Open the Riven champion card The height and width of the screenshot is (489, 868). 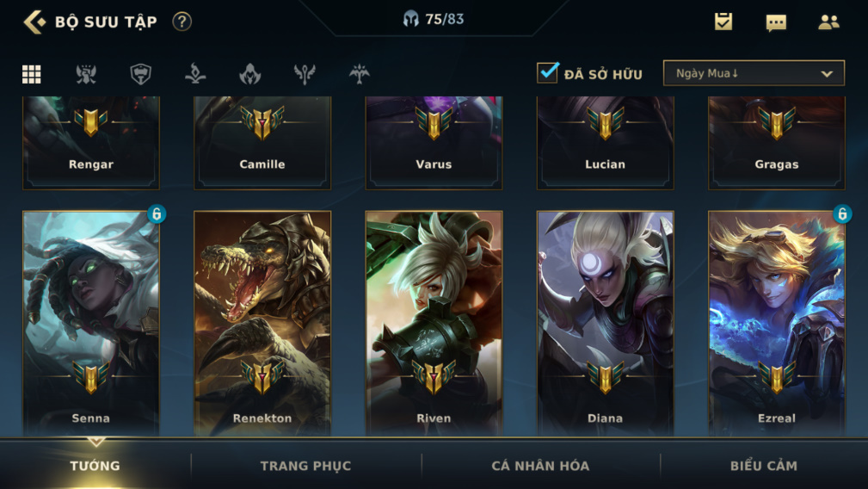(x=434, y=324)
